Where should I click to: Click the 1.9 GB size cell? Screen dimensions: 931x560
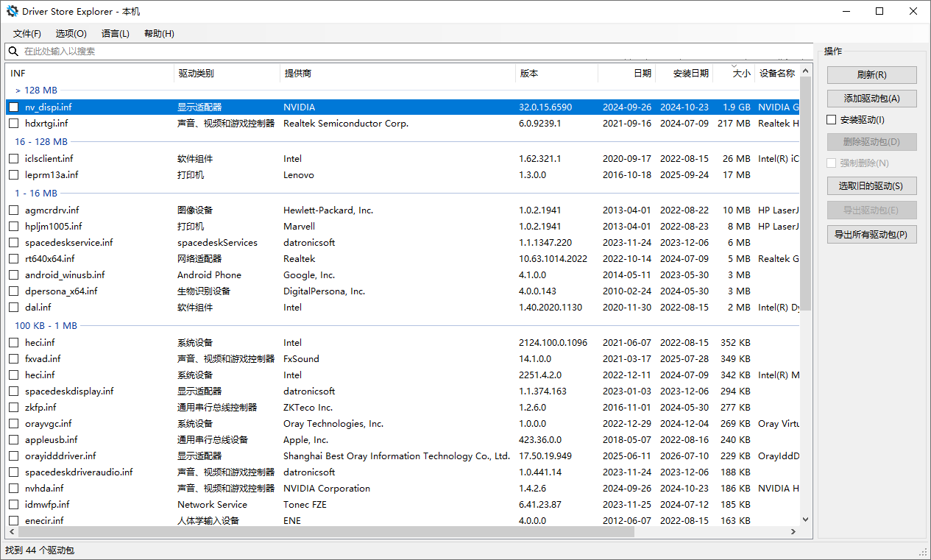pyautogui.click(x=737, y=107)
